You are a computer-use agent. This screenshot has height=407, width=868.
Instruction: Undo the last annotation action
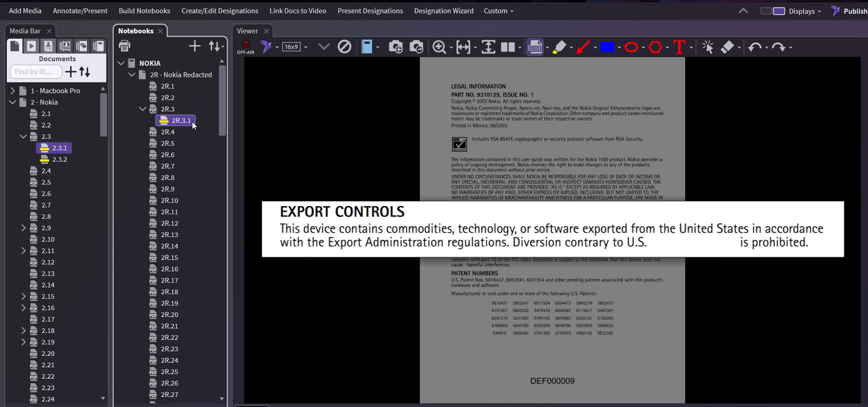[x=755, y=47]
